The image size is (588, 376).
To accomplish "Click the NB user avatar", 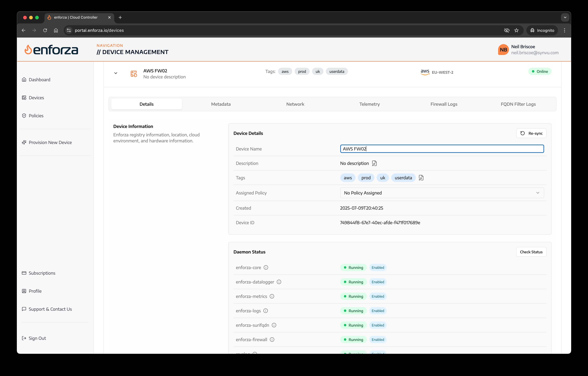I will coord(503,50).
